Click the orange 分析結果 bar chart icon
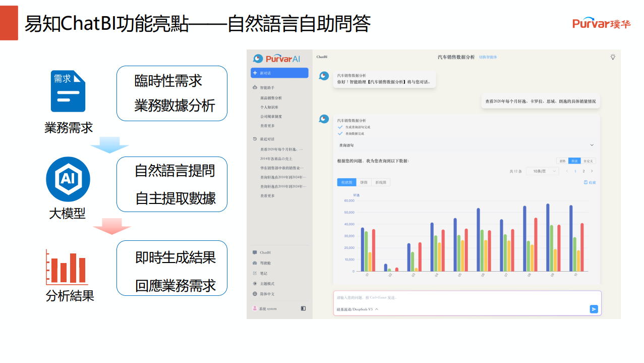 (67, 266)
